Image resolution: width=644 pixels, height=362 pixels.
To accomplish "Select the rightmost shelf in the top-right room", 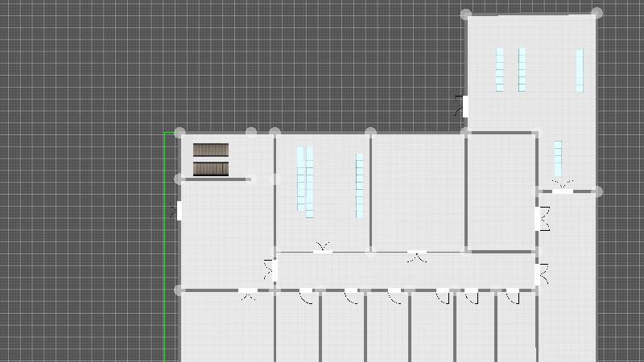I will 579,70.
